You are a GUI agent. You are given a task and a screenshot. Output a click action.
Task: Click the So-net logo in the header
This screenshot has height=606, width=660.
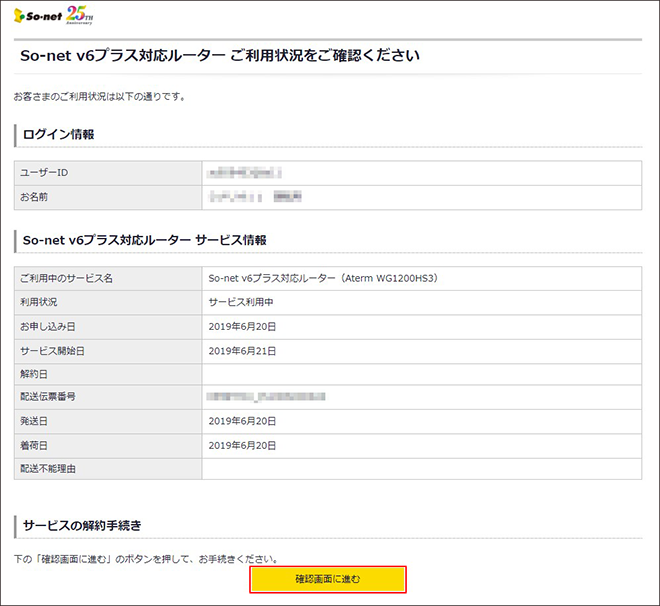pyautogui.click(x=38, y=17)
